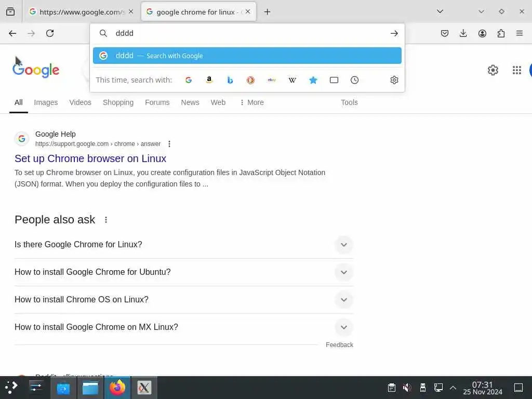Open the list all tabs dropdown

[x=440, y=11]
